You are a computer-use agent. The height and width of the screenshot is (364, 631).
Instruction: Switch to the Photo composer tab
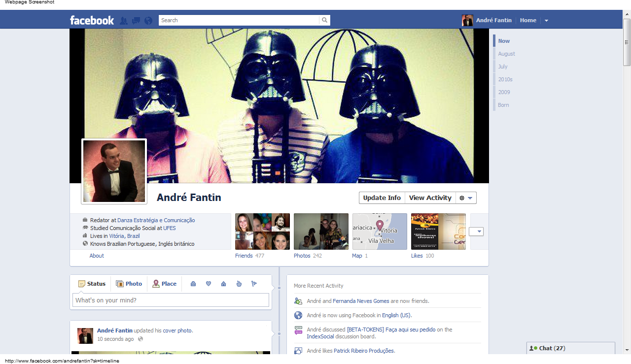129,284
